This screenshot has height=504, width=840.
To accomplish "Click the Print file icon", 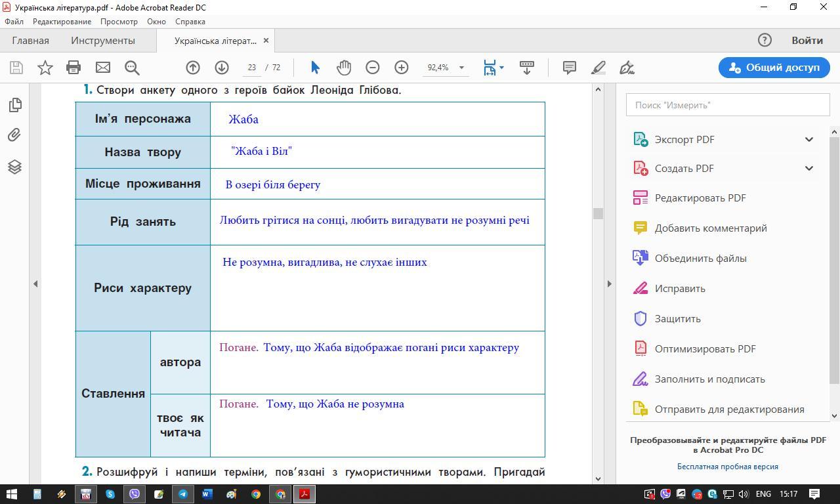I will (x=73, y=68).
